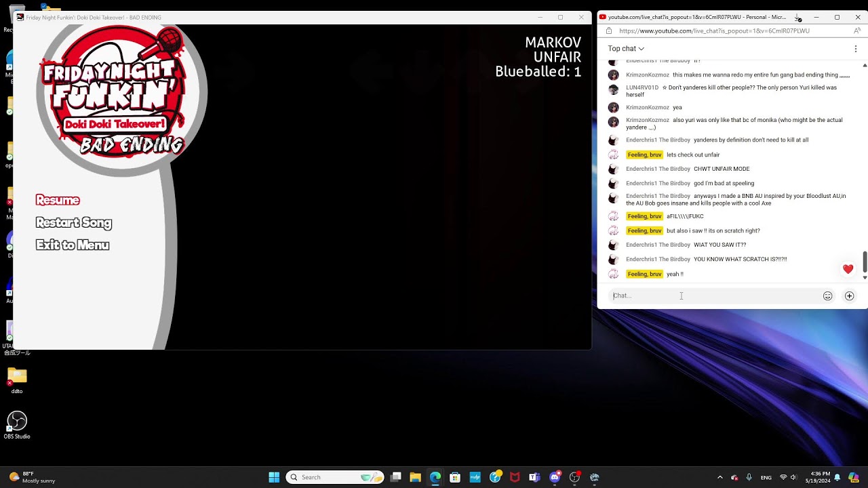Open the Windows Start menu
Image resolution: width=868 pixels, height=488 pixels.
274,477
